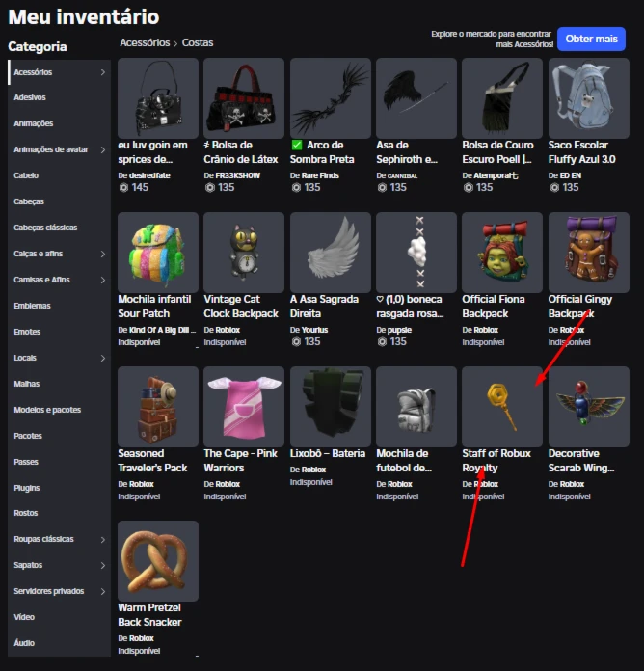Open creator link pupsie
Screen dimensions: 644x671
[x=400, y=330]
